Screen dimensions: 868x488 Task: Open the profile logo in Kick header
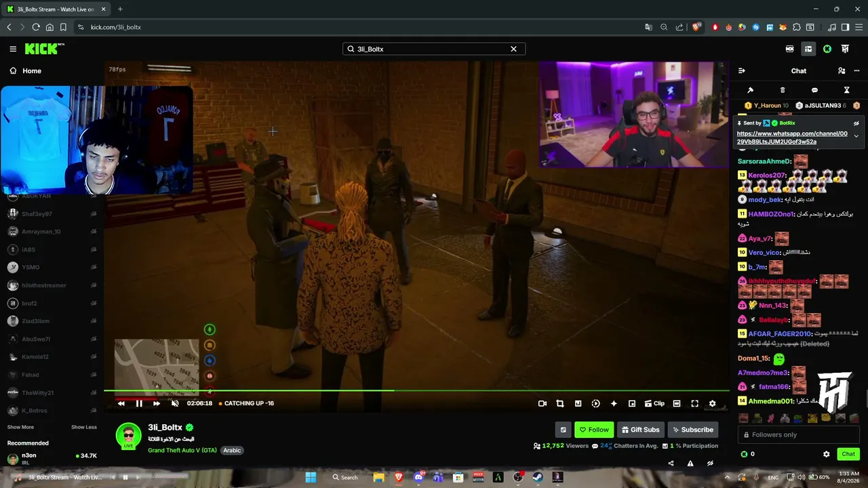coord(846,49)
